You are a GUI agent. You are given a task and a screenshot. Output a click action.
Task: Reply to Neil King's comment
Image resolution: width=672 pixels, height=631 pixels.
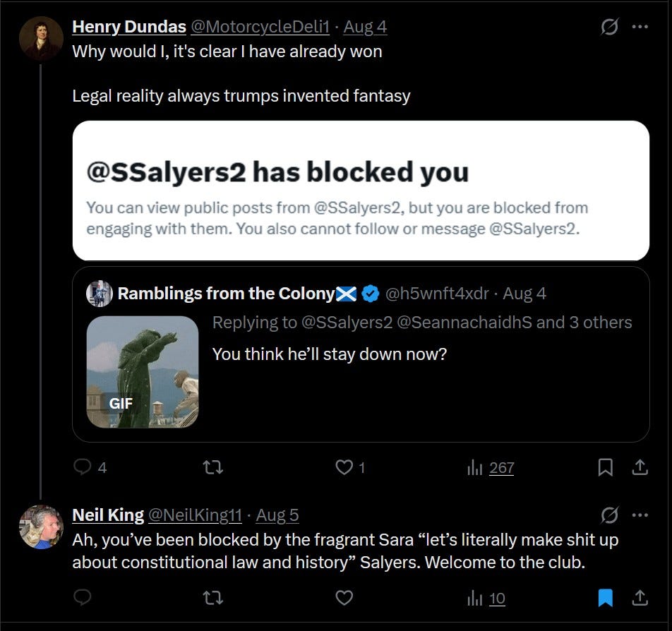click(x=83, y=597)
